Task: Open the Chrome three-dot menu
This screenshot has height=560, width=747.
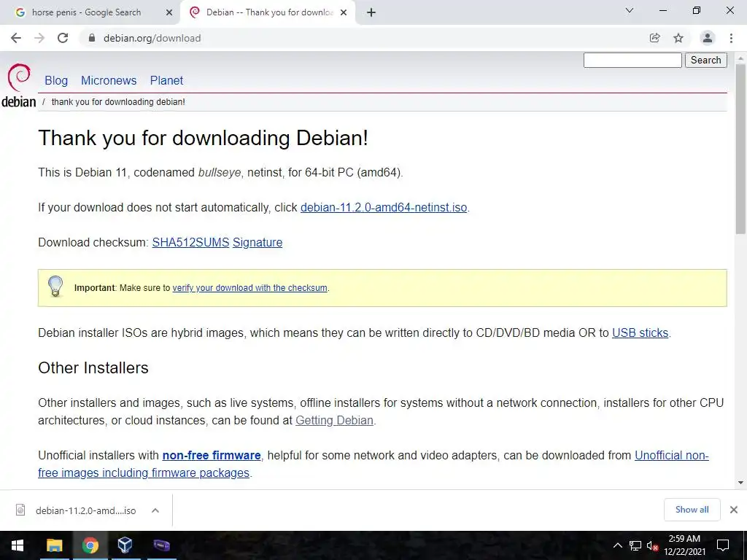Action: pos(731,38)
